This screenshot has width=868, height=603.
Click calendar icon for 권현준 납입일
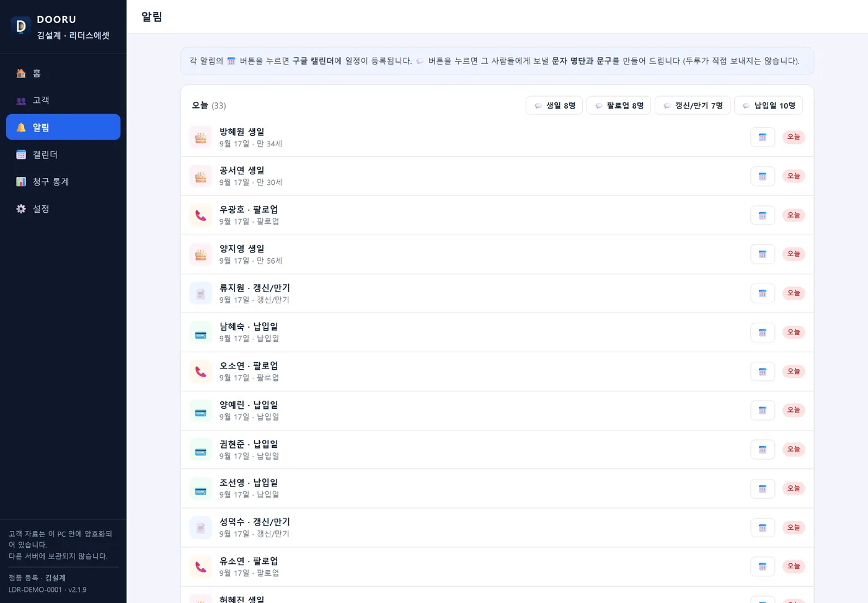[763, 450]
